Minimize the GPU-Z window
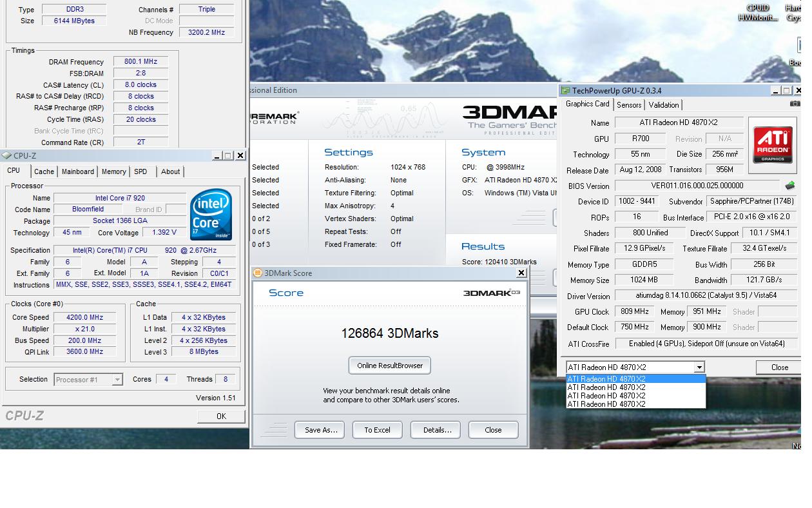The width and height of the screenshot is (812, 508). 775,91
